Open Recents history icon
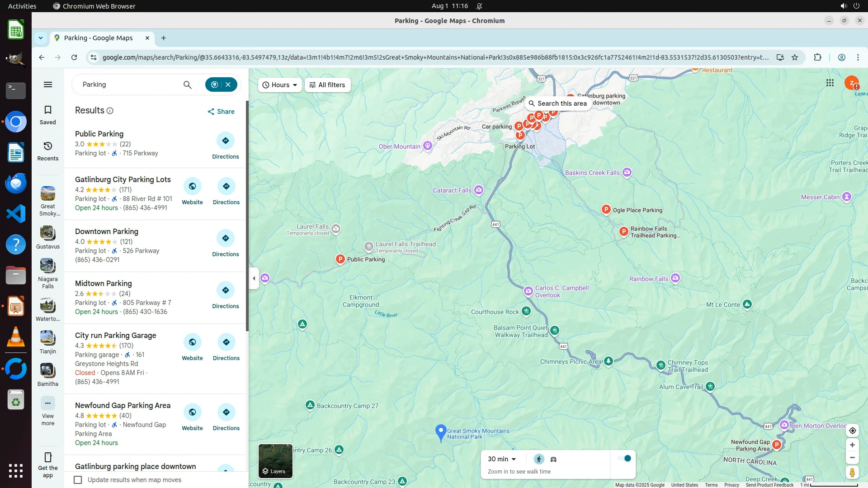This screenshot has width=868, height=488. click(x=48, y=146)
